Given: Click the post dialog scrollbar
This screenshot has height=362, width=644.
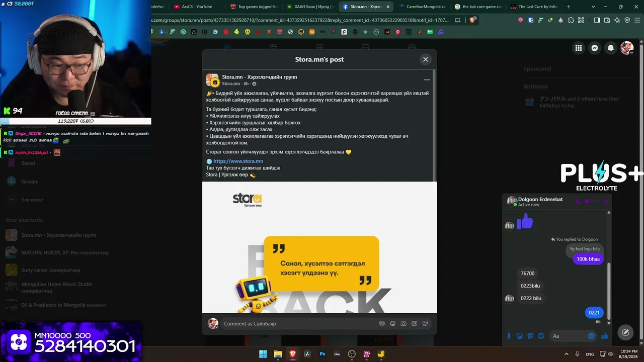Looking at the screenshot, I should (434, 126).
